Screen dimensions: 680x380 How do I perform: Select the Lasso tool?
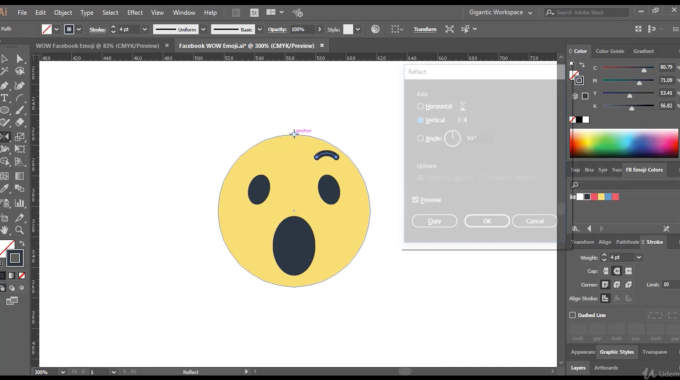[20, 72]
